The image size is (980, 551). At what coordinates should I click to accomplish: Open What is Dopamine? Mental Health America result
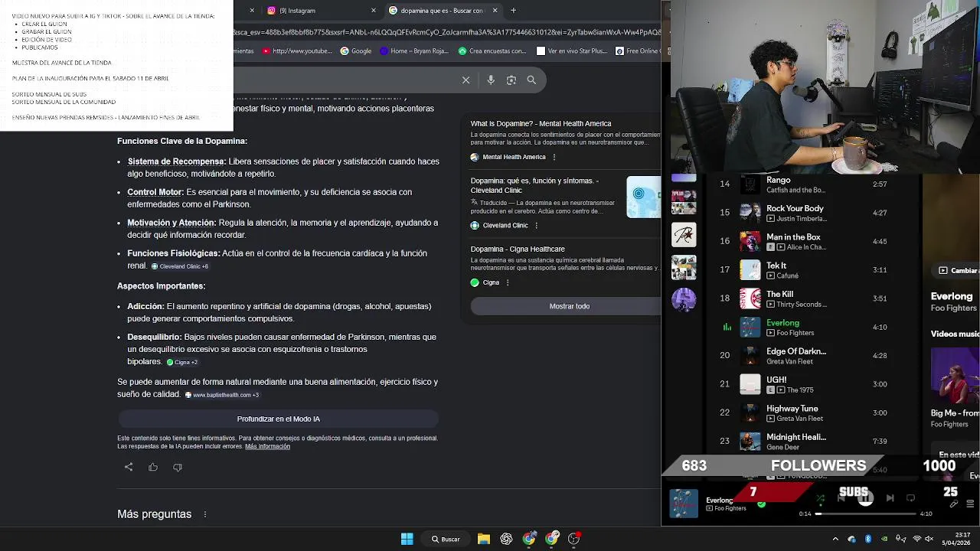click(541, 123)
